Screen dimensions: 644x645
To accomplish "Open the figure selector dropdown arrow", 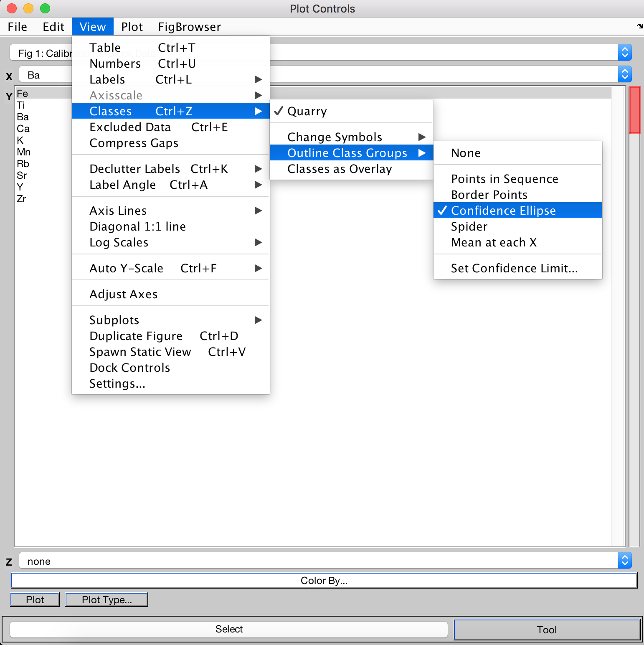I will [624, 53].
